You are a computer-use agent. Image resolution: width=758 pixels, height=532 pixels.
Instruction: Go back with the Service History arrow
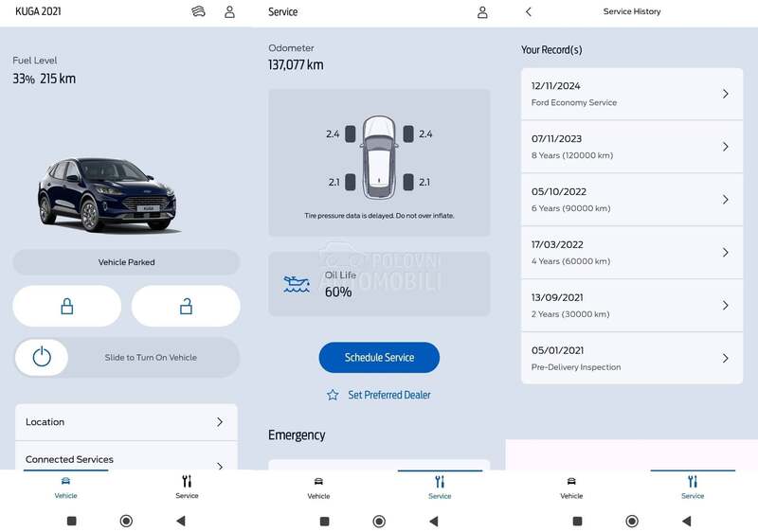(x=529, y=11)
